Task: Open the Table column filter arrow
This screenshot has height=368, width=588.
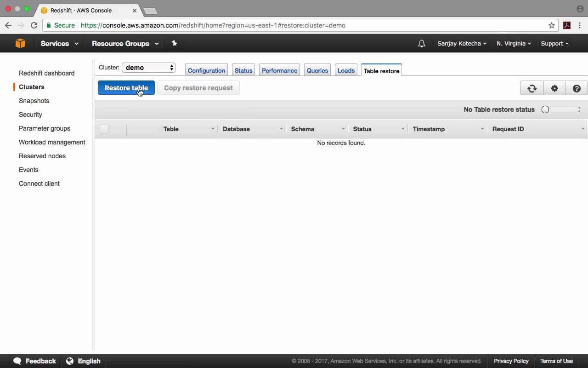Action: point(213,129)
